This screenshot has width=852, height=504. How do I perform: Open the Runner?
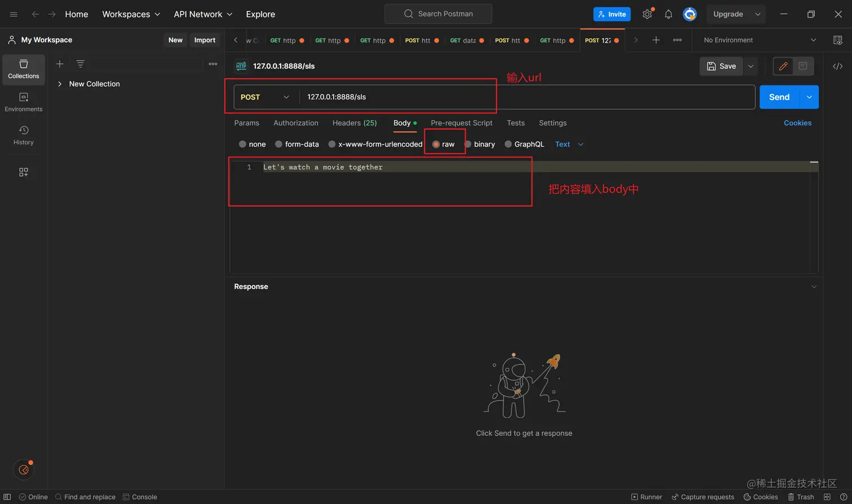pyautogui.click(x=646, y=497)
